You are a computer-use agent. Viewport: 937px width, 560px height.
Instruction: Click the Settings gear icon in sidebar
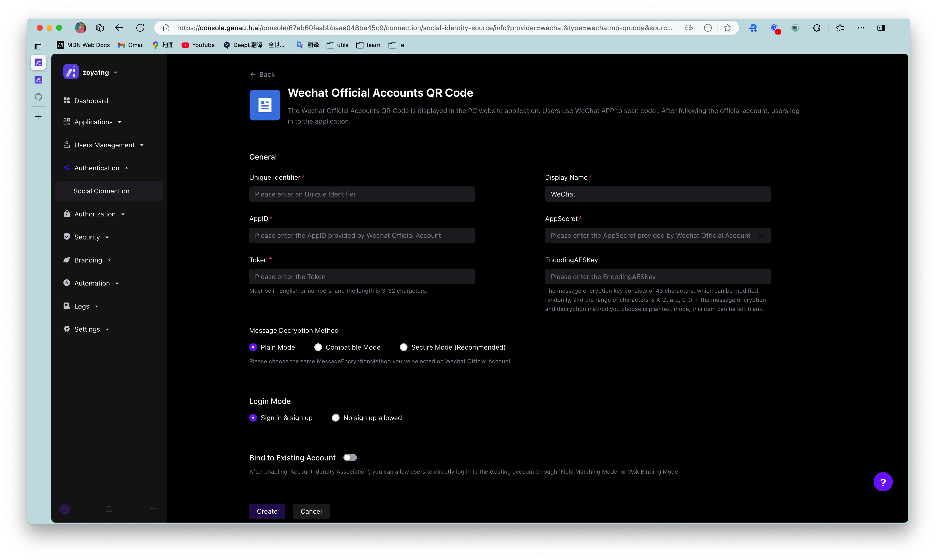tap(67, 329)
